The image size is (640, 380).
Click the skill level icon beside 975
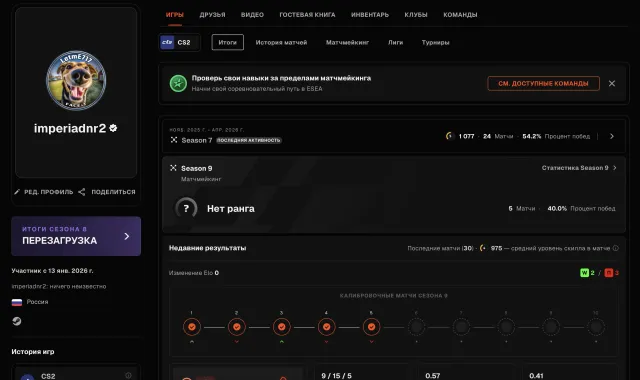click(483, 248)
